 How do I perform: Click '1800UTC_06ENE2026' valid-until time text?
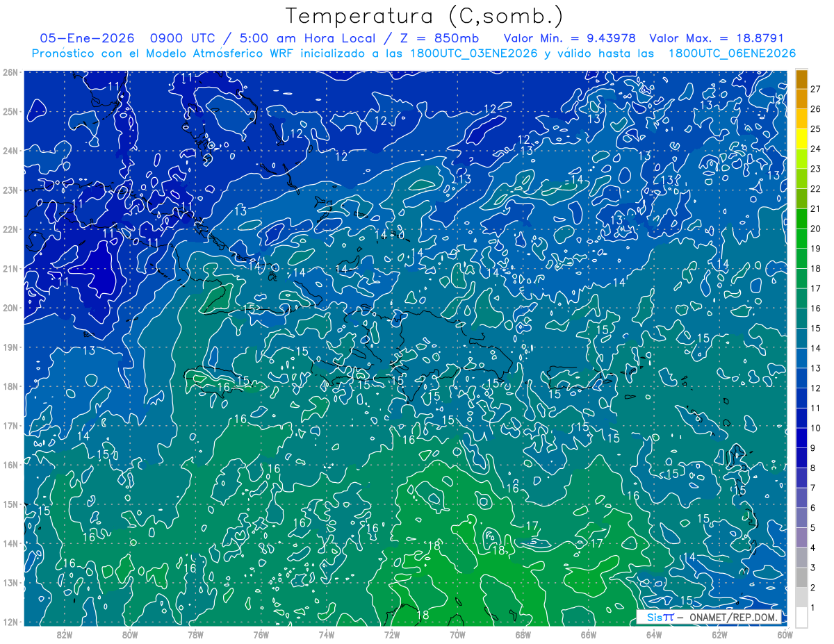point(732,53)
